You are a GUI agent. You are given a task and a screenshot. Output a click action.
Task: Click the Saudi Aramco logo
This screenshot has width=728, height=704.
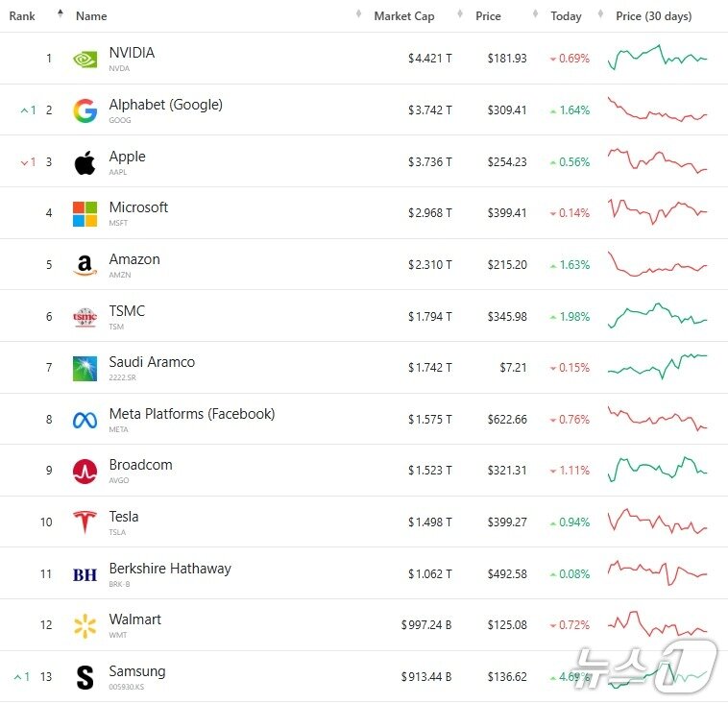pyautogui.click(x=85, y=369)
